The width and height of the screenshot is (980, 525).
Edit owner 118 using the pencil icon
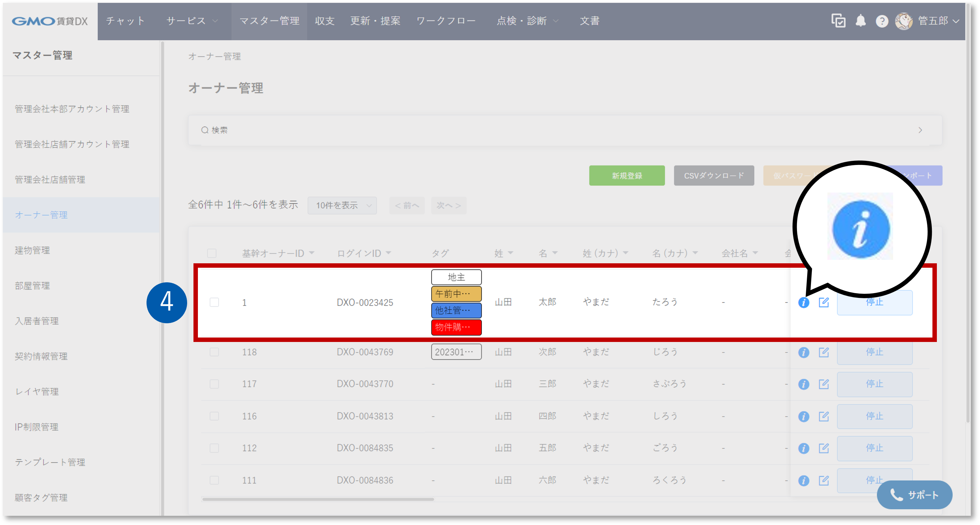coord(824,352)
